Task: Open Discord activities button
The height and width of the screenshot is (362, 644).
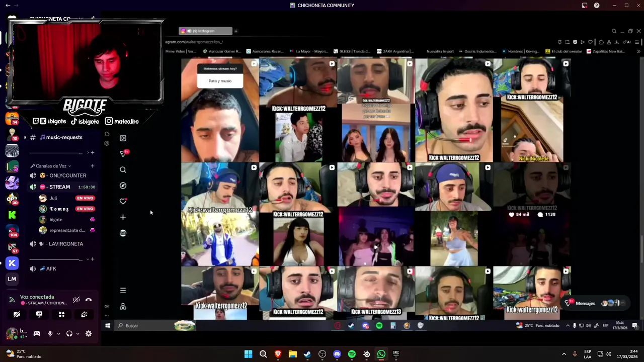Action: click(61, 314)
